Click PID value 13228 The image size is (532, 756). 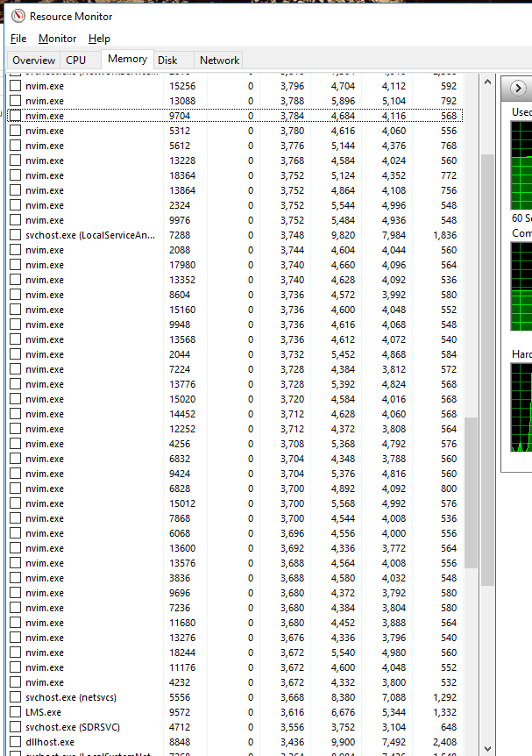point(182,160)
